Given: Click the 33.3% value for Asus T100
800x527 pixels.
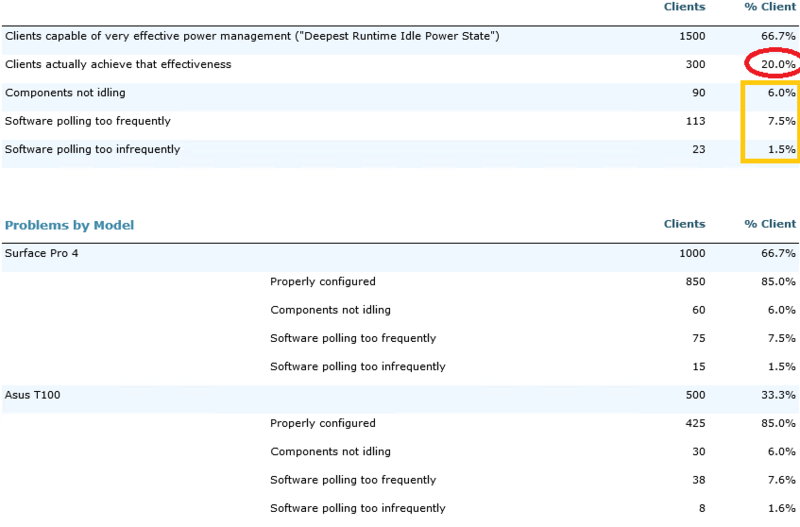Looking at the screenshot, I should 778,395.
